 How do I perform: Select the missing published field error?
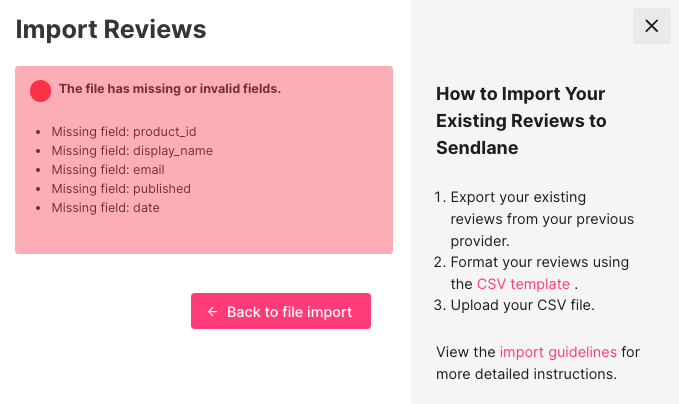121,189
